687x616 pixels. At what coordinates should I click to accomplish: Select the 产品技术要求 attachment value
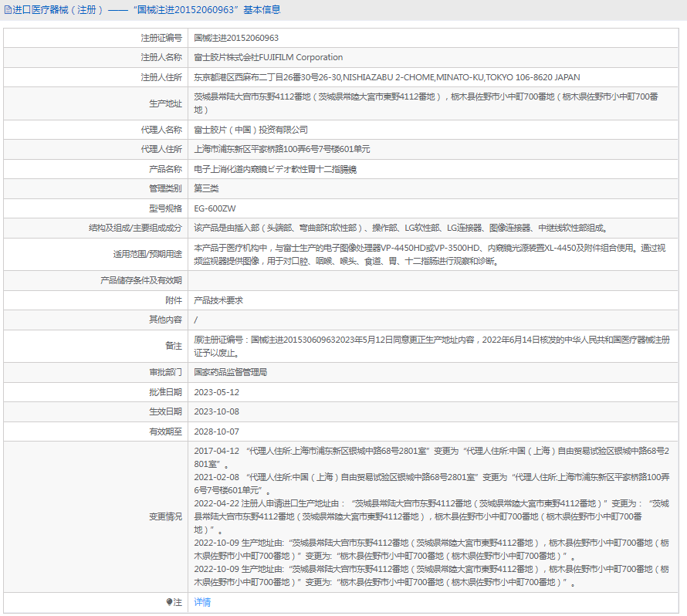click(218, 300)
